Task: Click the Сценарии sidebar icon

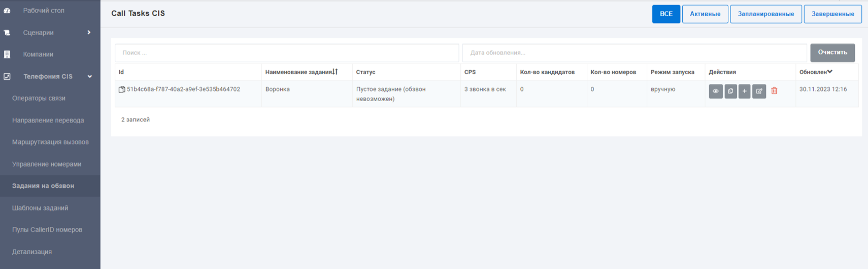Action: (7, 33)
